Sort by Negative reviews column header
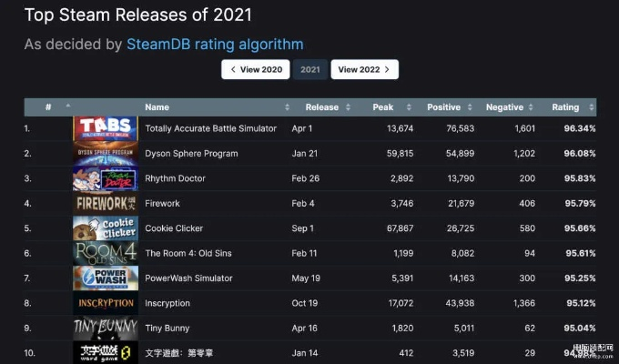Image resolution: width=619 pixels, height=364 pixels. click(x=504, y=107)
